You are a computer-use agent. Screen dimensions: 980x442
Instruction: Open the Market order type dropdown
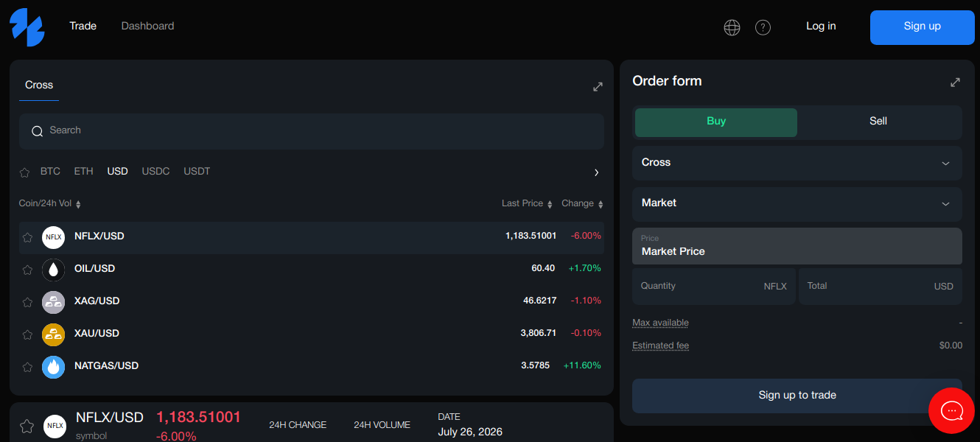pyautogui.click(x=797, y=203)
